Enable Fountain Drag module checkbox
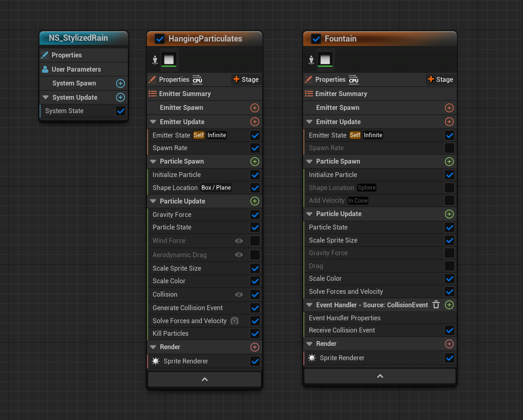The height and width of the screenshot is (420, 523). pyautogui.click(x=449, y=266)
